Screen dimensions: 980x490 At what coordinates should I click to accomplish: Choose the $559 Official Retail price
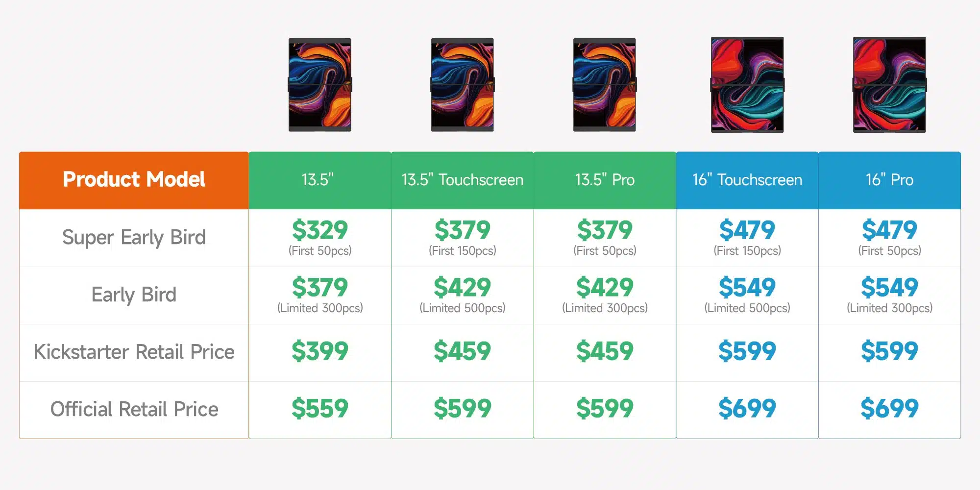click(x=320, y=408)
